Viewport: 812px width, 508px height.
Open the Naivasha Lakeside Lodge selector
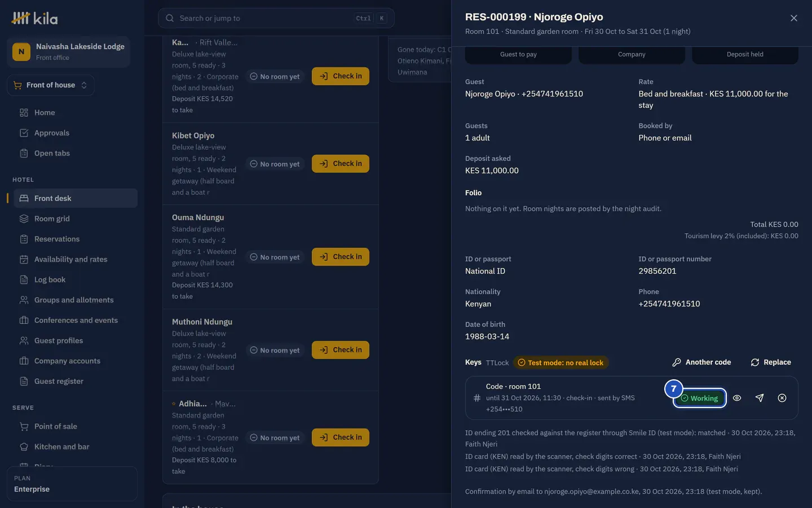coord(69,51)
